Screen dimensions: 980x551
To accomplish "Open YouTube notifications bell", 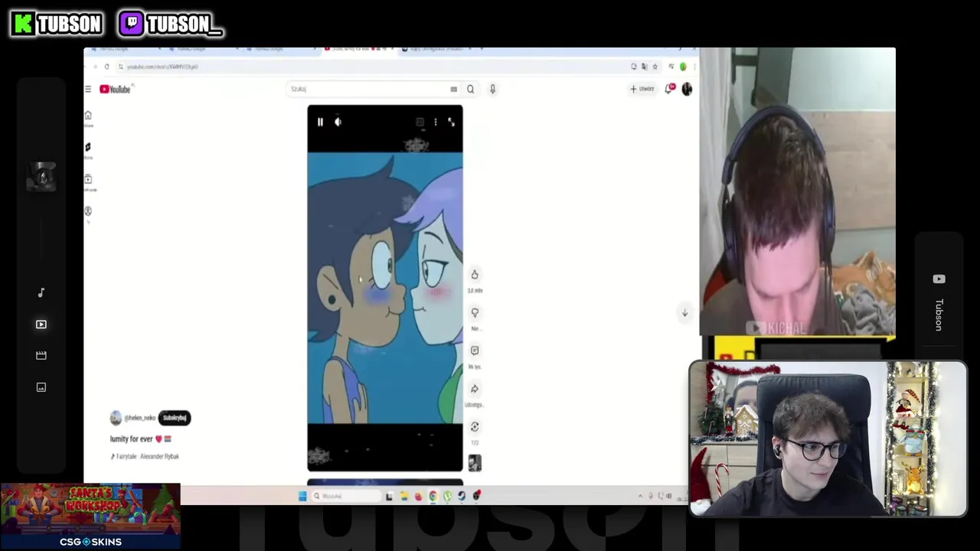I will coord(670,90).
